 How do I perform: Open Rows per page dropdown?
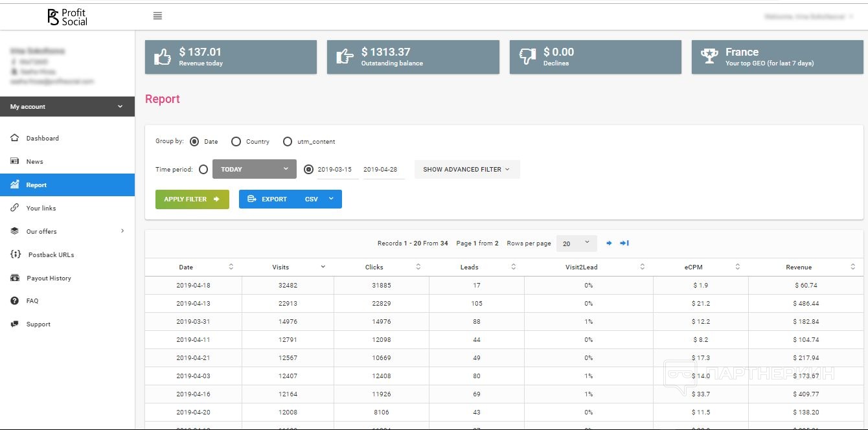[x=576, y=243]
